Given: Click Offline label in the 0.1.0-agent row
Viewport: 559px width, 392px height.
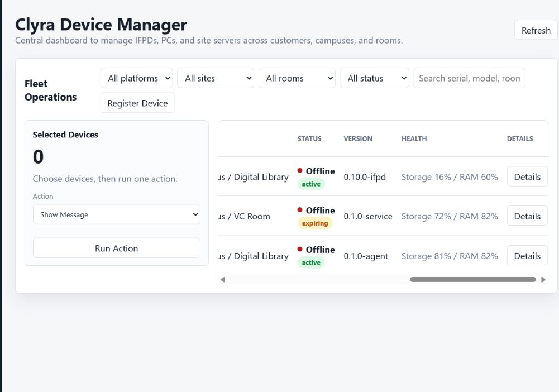Looking at the screenshot, I should pyautogui.click(x=320, y=250).
